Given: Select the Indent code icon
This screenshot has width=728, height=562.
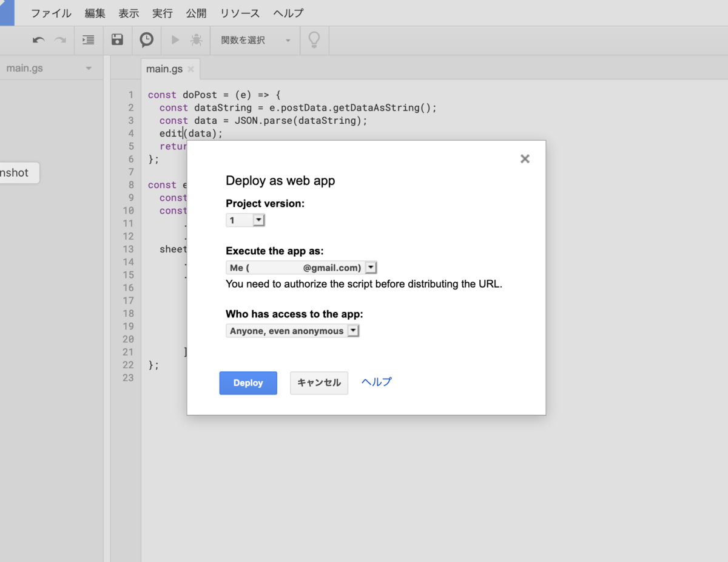Looking at the screenshot, I should click(88, 40).
